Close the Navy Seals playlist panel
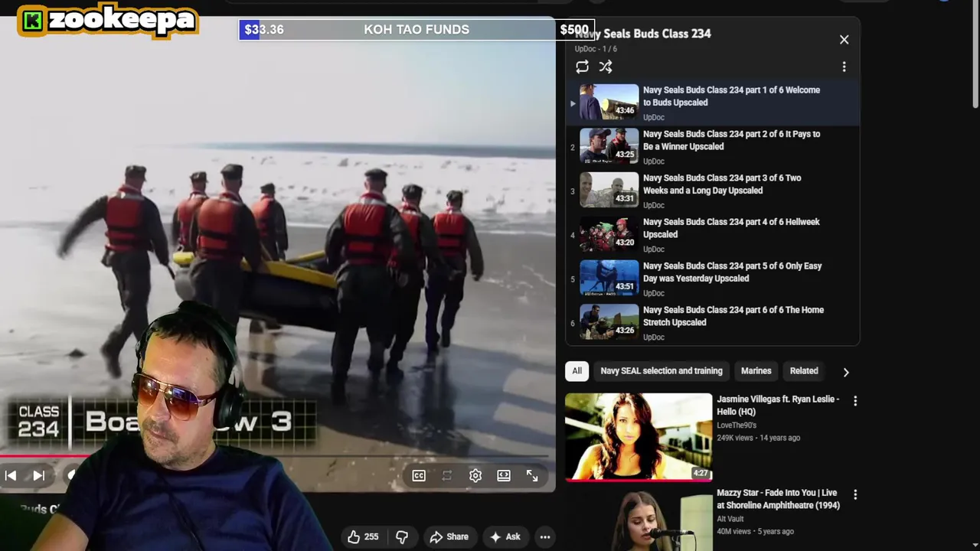This screenshot has height=551, width=980. pyautogui.click(x=844, y=40)
